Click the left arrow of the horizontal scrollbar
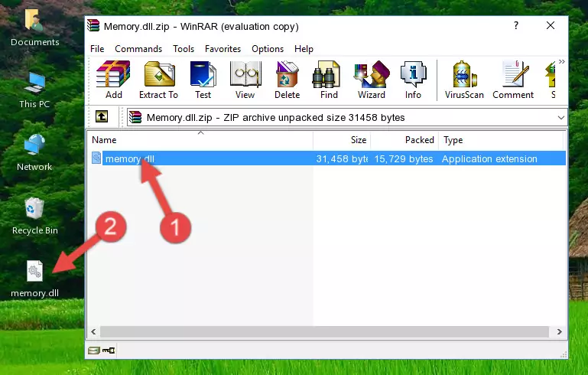This screenshot has height=375, width=588. [x=93, y=331]
